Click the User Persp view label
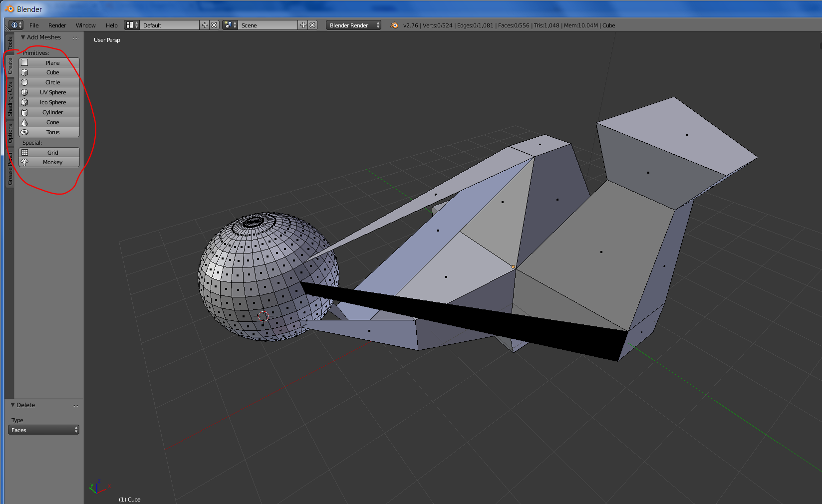This screenshot has width=822, height=504. coord(107,40)
